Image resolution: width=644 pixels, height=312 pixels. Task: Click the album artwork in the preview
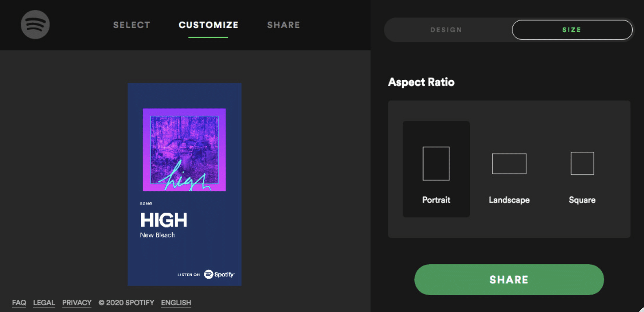tap(184, 149)
